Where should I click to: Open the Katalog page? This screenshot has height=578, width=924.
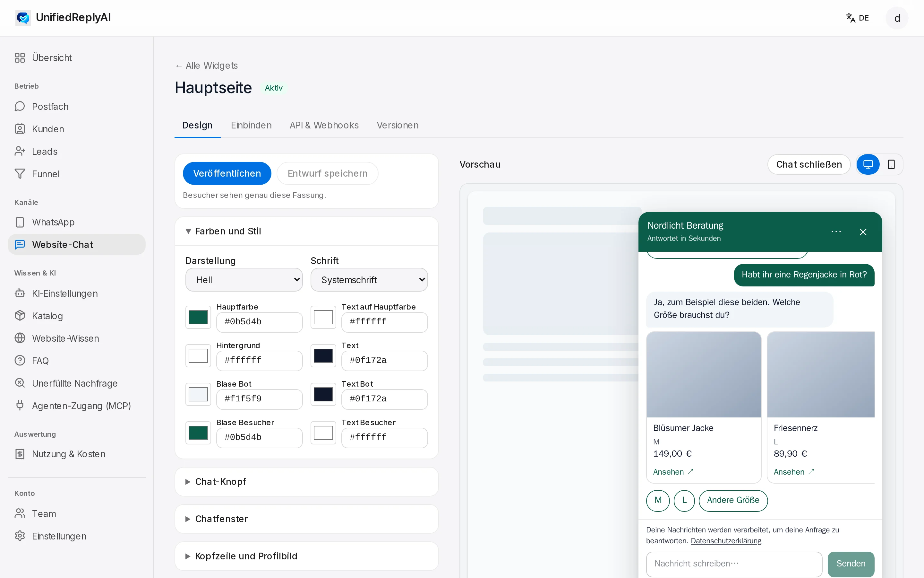[76, 316]
